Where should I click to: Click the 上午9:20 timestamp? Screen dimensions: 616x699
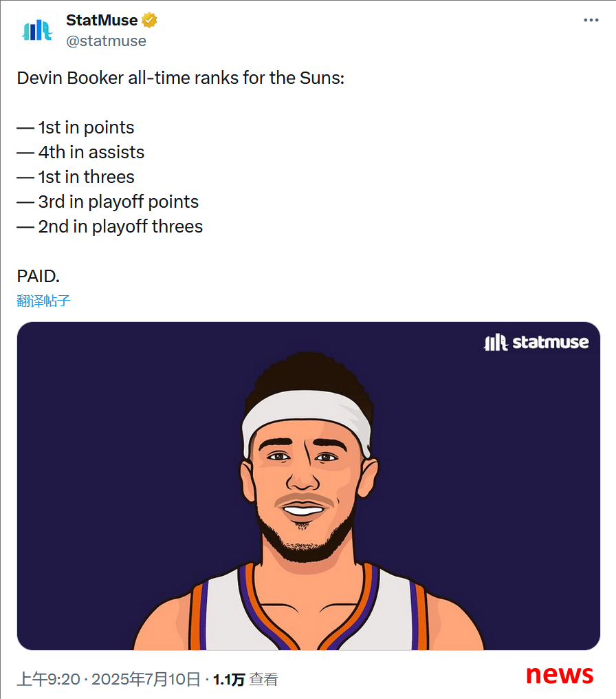(49, 679)
